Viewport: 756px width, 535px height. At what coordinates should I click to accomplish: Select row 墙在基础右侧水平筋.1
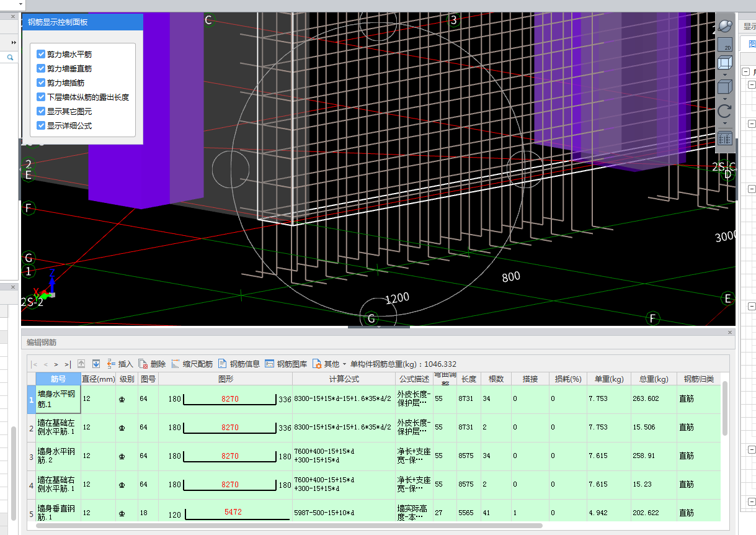point(58,485)
